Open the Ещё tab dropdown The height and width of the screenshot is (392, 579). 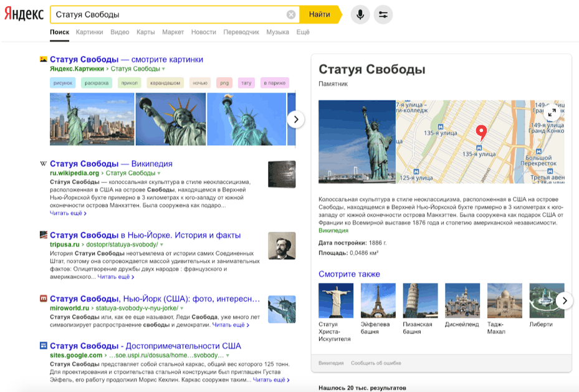pyautogui.click(x=303, y=31)
